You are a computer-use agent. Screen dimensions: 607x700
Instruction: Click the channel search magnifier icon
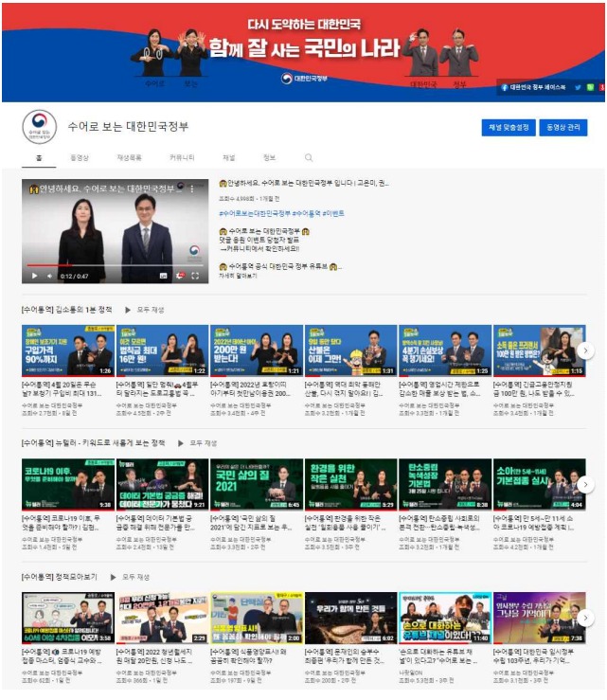tap(308, 157)
